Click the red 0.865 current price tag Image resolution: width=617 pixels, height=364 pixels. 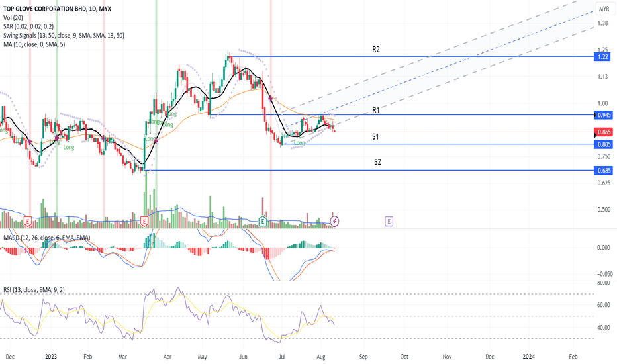tap(604, 132)
